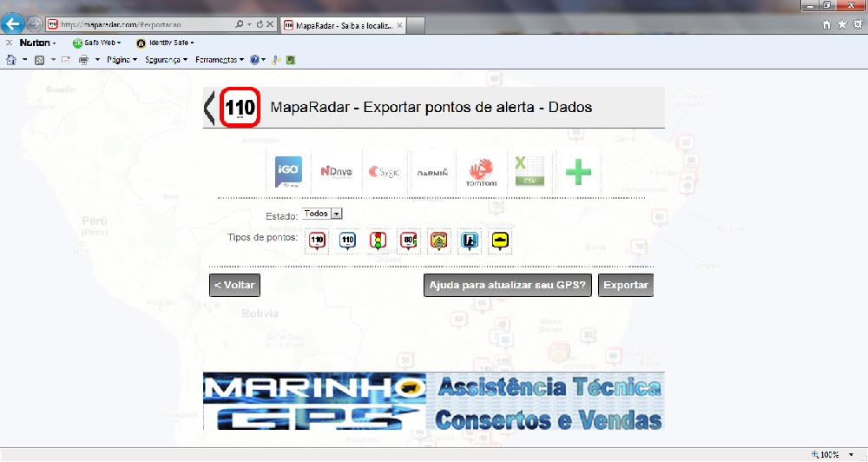Toggle the yellow speed bump point type

click(501, 241)
